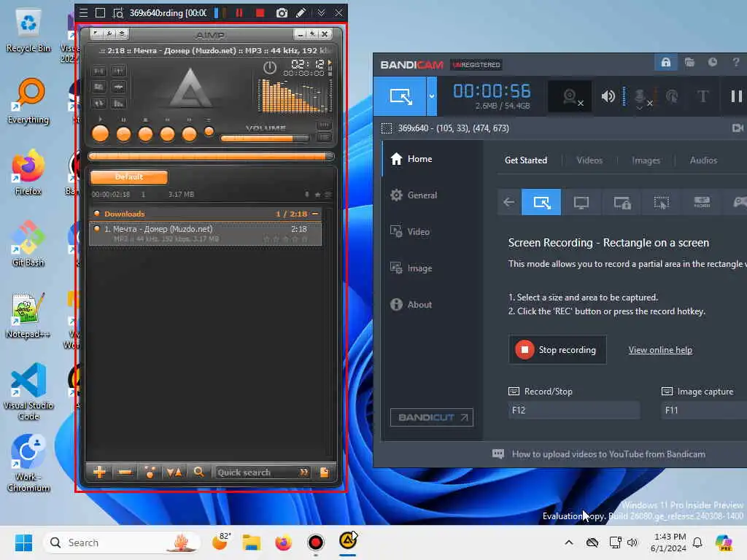Open the View online help link
This screenshot has width=747, height=560.
(x=659, y=350)
